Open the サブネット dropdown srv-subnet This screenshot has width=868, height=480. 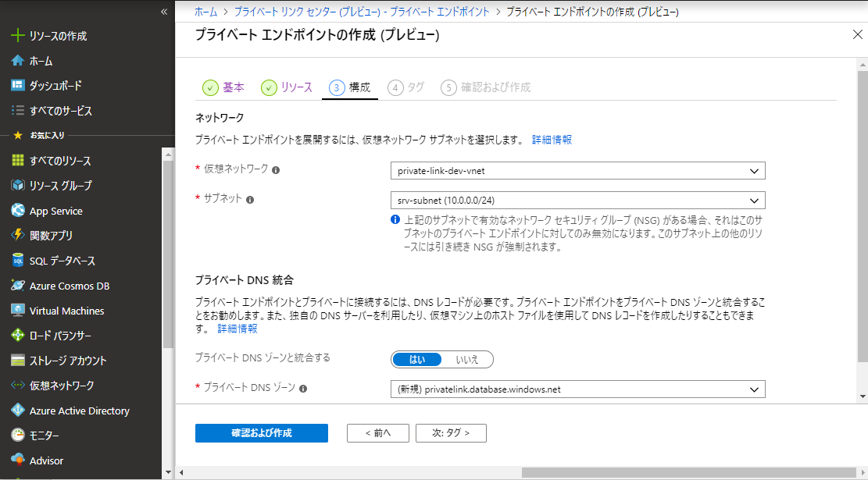pos(578,200)
